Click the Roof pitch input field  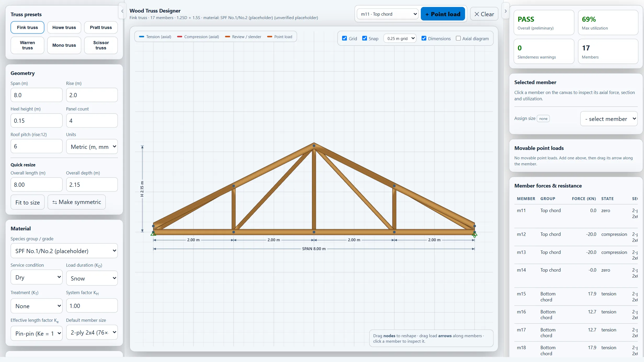pos(37,146)
